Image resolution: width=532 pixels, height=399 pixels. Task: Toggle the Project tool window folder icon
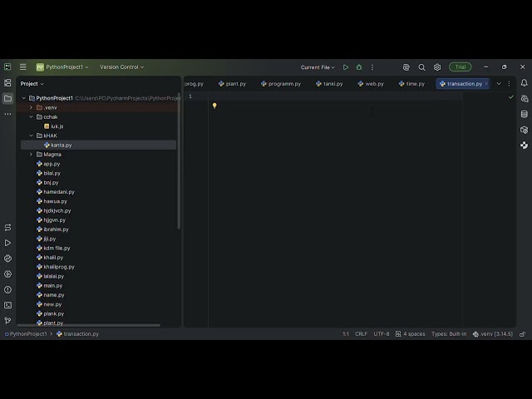pyautogui.click(x=7, y=98)
